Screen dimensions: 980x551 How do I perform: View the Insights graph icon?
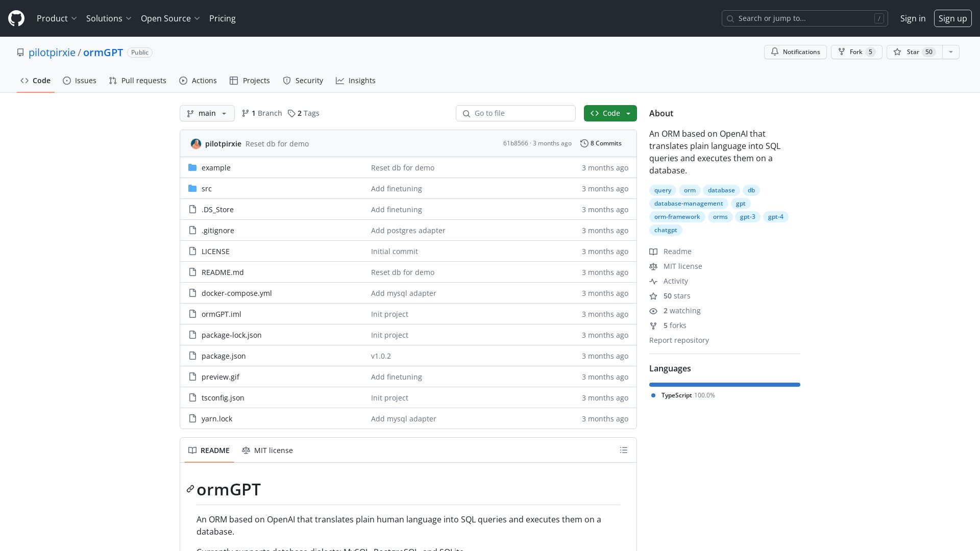pyautogui.click(x=340, y=81)
